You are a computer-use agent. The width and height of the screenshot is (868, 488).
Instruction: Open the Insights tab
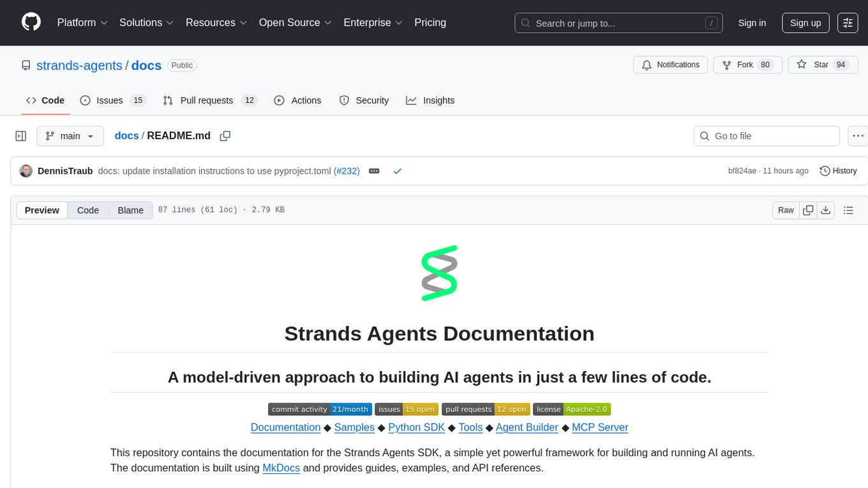tap(430, 100)
